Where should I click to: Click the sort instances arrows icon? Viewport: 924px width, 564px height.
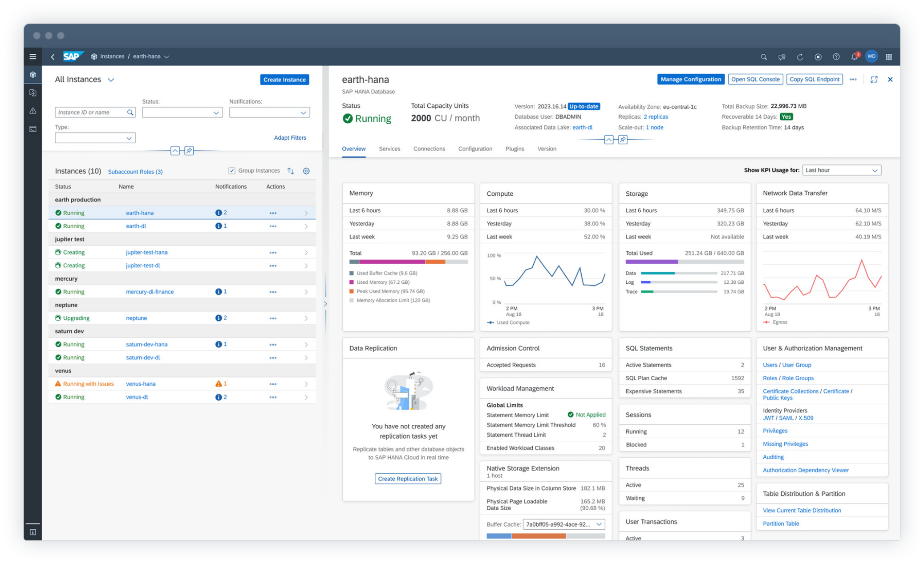pyautogui.click(x=291, y=171)
